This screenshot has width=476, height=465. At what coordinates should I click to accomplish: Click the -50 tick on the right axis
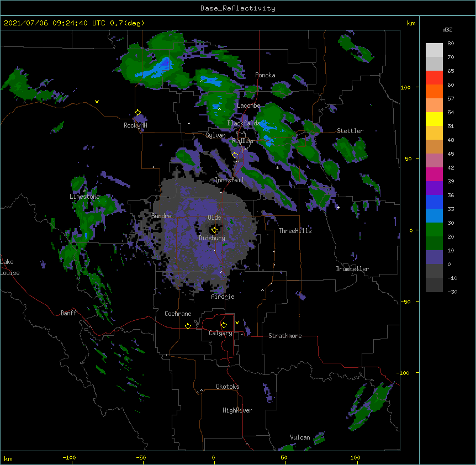[x=405, y=302]
